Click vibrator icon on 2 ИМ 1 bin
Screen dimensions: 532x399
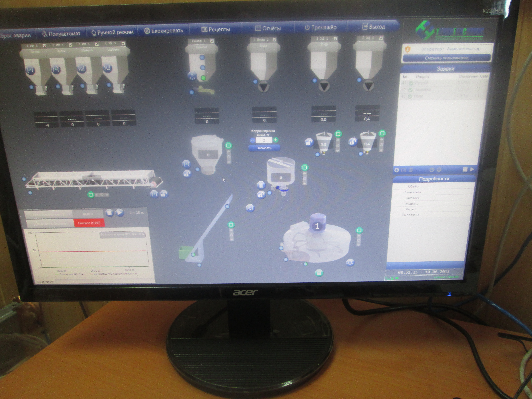click(x=56, y=70)
